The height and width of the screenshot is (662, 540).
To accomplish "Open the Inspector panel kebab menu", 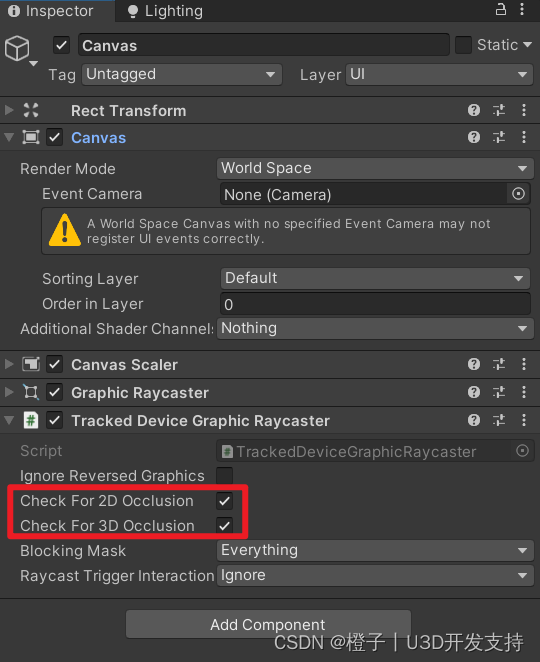I will pos(522,9).
